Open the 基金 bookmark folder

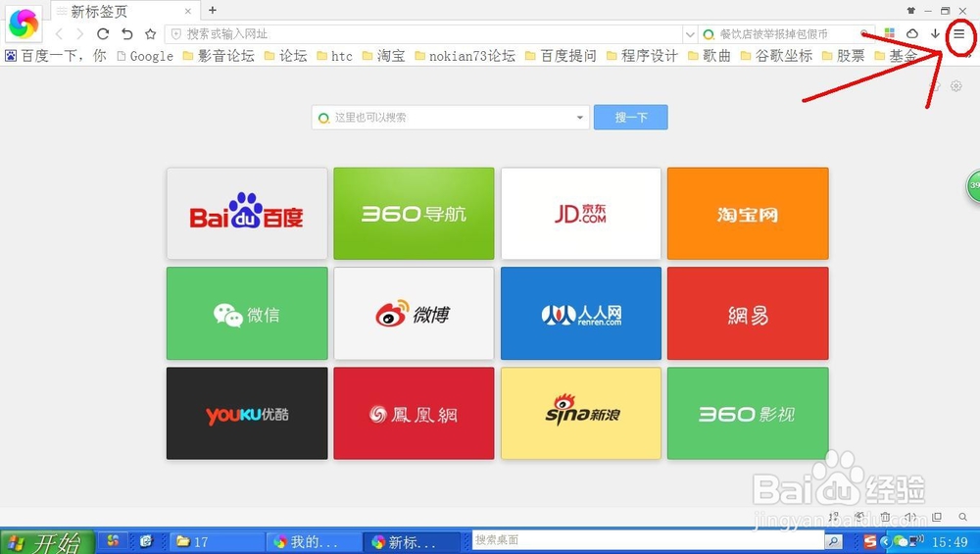895,56
